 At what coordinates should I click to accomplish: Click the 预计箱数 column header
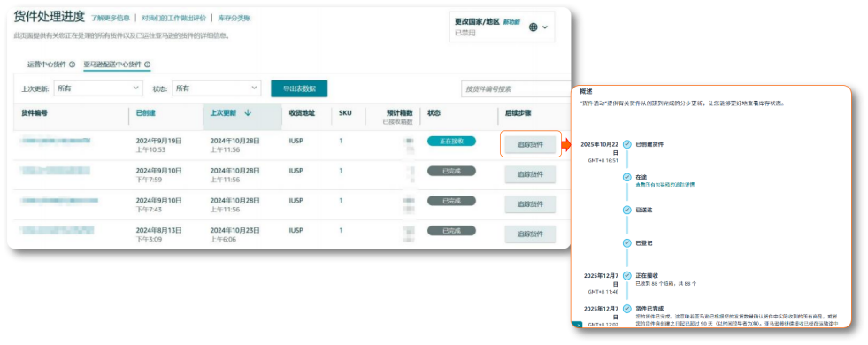coord(400,112)
